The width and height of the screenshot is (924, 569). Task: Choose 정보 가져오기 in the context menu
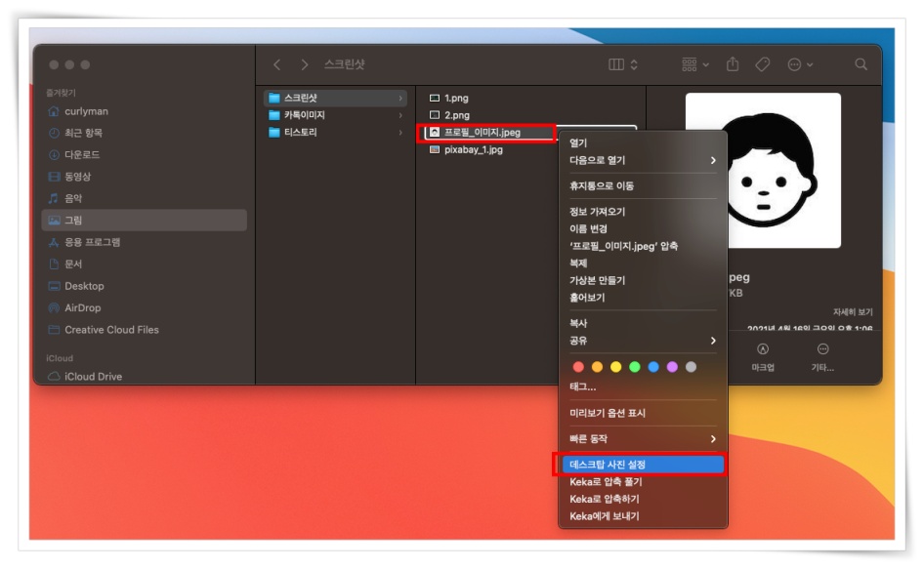tap(643, 212)
